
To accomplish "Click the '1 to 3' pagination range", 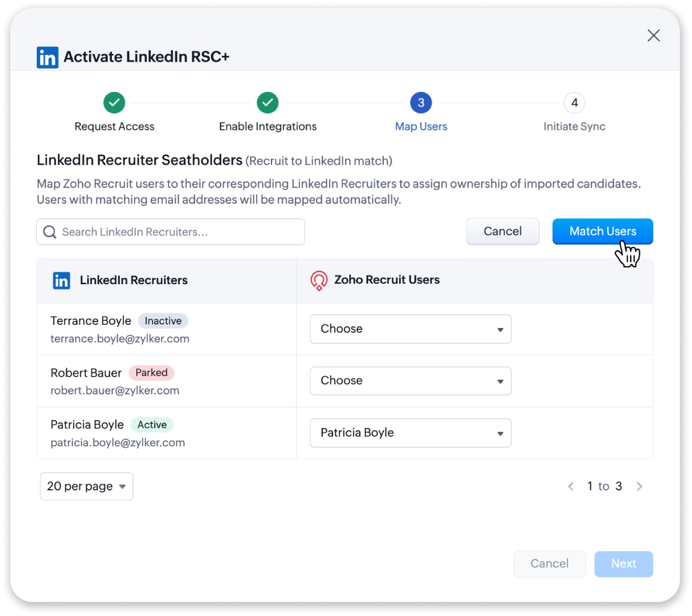I will (x=604, y=486).
